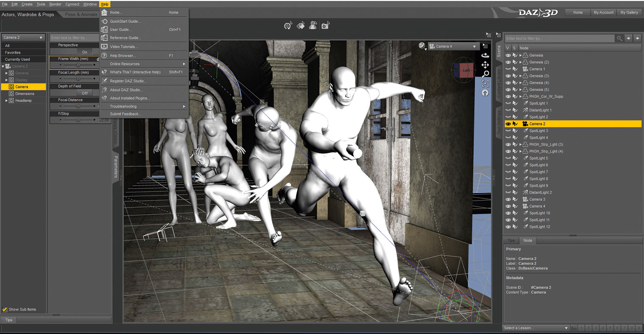This screenshot has height=334, width=644.
Task: Click the first tool icon in the top toolbar
Action: (288, 26)
